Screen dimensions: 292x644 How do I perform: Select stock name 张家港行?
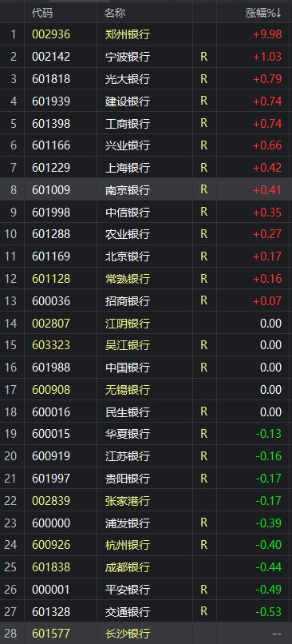click(x=128, y=501)
